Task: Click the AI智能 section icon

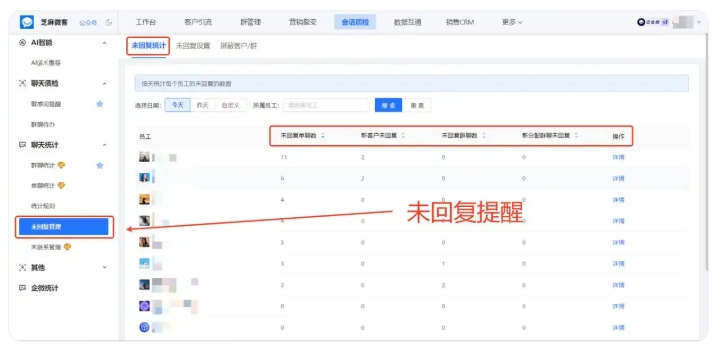Action: coord(22,43)
